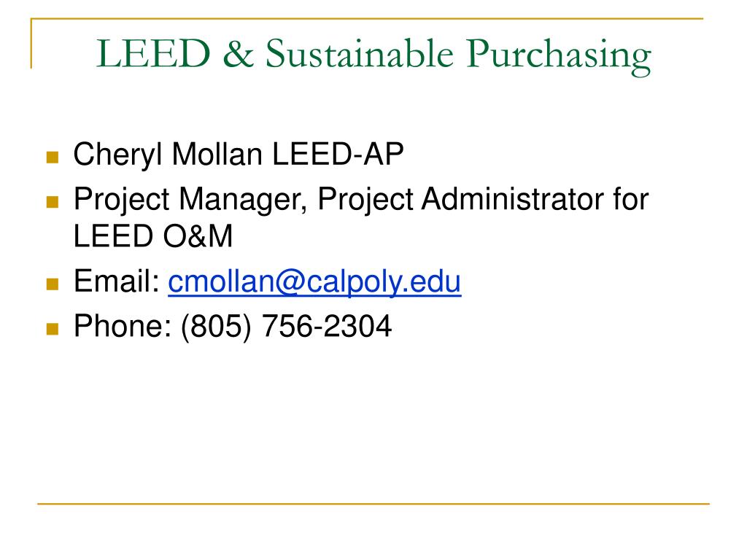747x560 pixels.
Task: Click the word Sustainable in the title
Action: [359, 52]
